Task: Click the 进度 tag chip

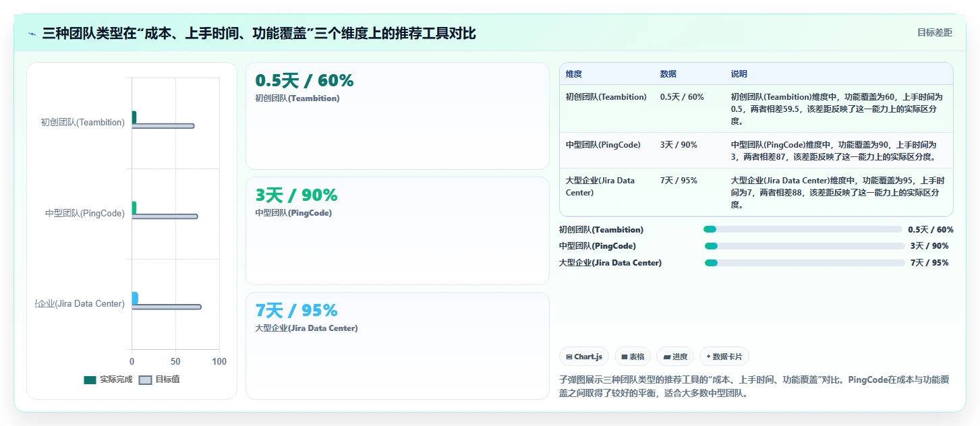Action: pyautogui.click(x=675, y=357)
